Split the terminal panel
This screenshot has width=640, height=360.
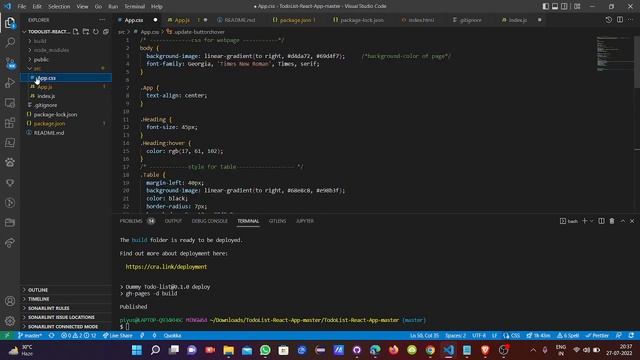601,221
